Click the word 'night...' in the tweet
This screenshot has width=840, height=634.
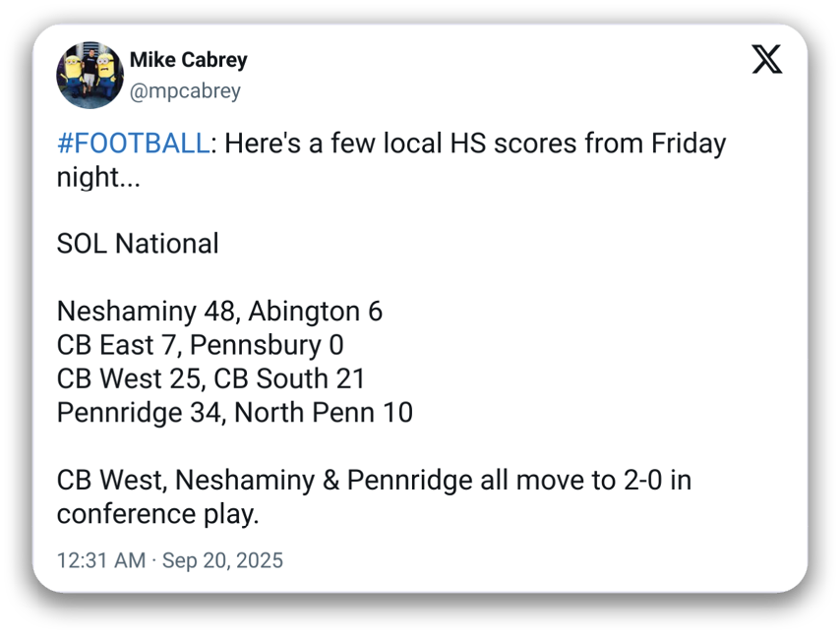(97, 177)
